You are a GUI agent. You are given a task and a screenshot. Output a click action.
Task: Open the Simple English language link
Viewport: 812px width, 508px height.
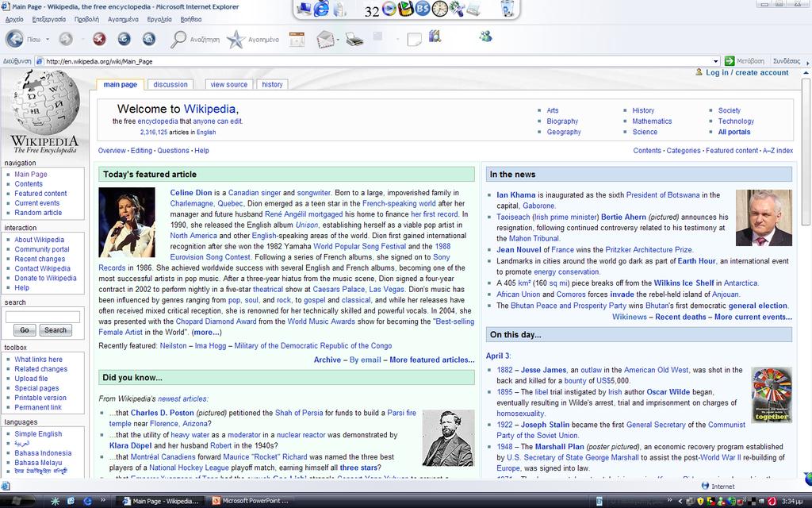(38, 434)
